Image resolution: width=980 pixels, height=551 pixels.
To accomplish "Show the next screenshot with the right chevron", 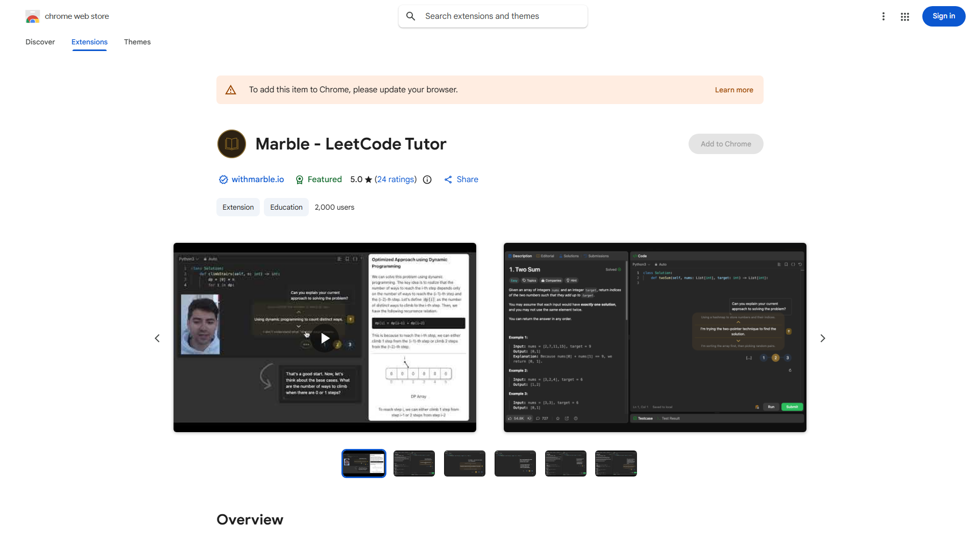I will pyautogui.click(x=822, y=338).
